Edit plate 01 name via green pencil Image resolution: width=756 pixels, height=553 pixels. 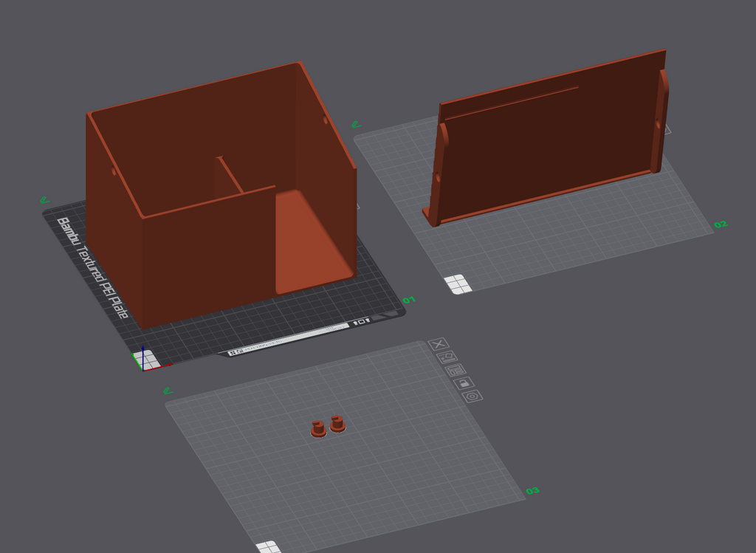coord(44,199)
